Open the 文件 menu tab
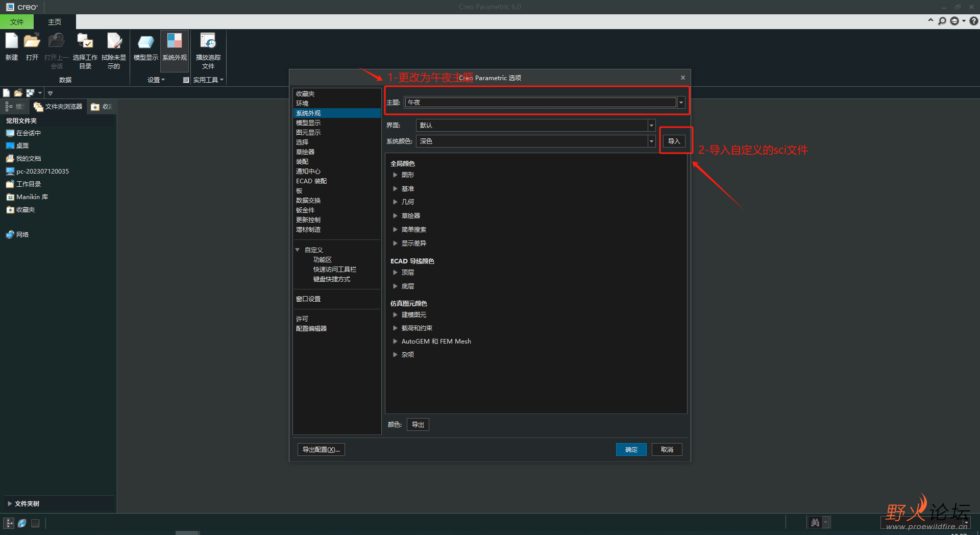Screen dimensions: 980x535 click(17, 22)
